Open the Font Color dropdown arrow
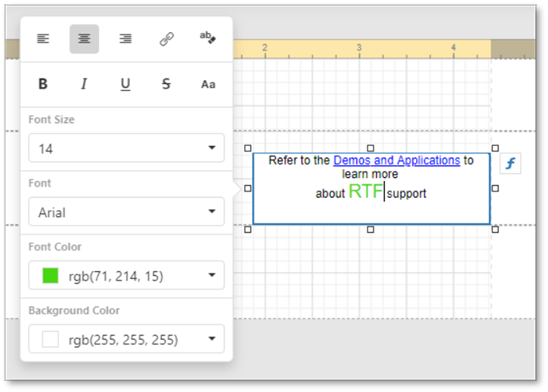Image resolution: width=548 pixels, height=392 pixels. tap(212, 275)
